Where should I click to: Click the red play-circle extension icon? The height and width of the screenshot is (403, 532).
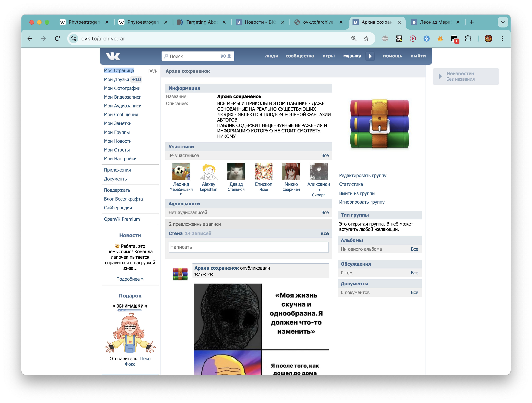pos(413,39)
